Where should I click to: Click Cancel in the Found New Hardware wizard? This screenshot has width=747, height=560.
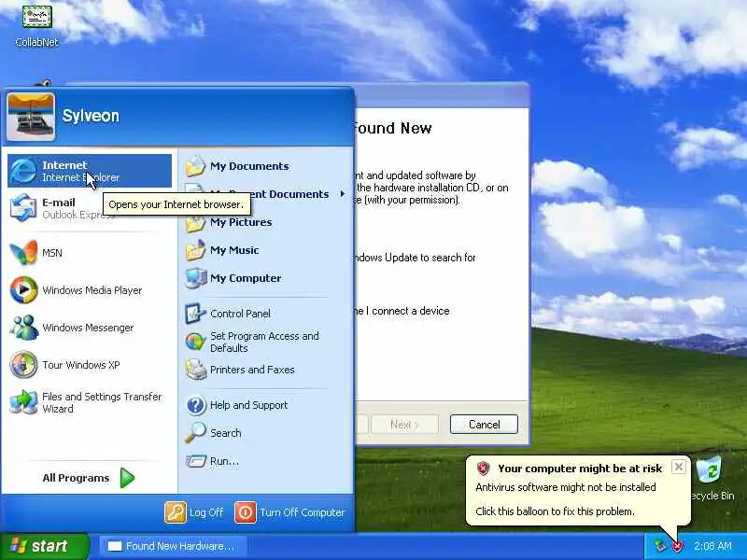(x=484, y=425)
